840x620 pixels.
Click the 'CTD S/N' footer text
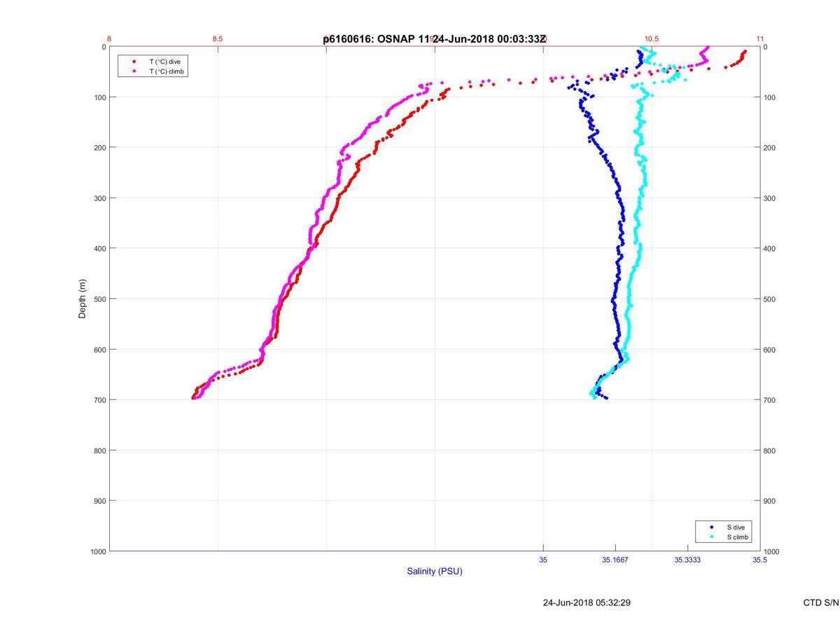point(821,602)
